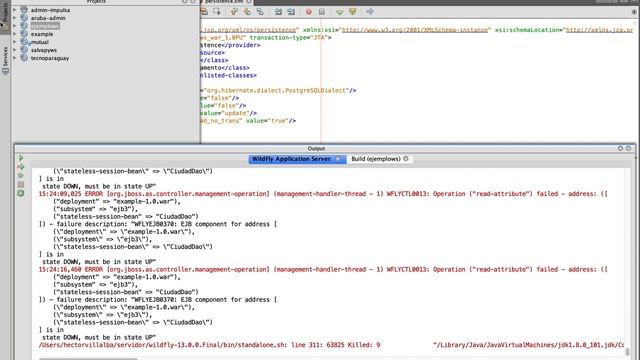Toggle Highlight Search icon in editor toolbar

(x=260, y=12)
